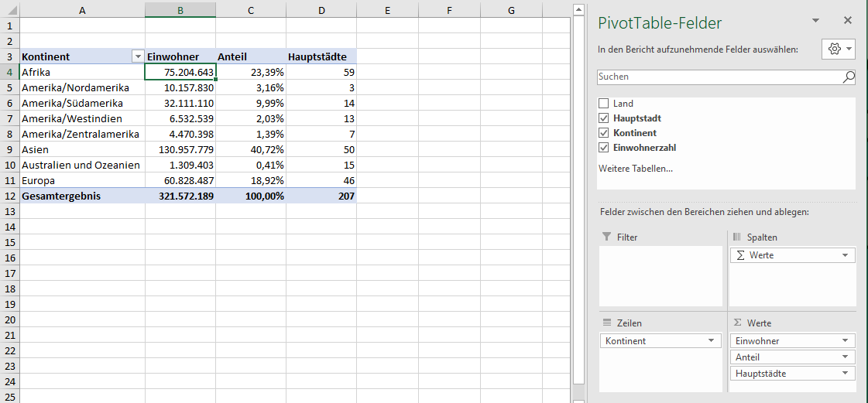Image resolution: width=868 pixels, height=403 pixels.
Task: Expand the Hauptstädte value field dropdown
Action: [x=846, y=374]
